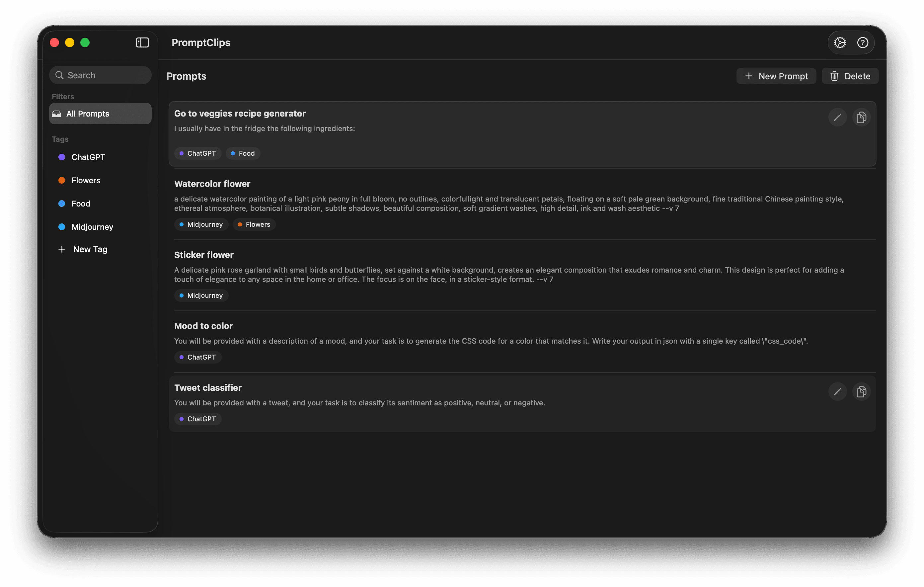This screenshot has height=587, width=924.
Task: Filter prompts by the Flowers tag
Action: pos(86,180)
